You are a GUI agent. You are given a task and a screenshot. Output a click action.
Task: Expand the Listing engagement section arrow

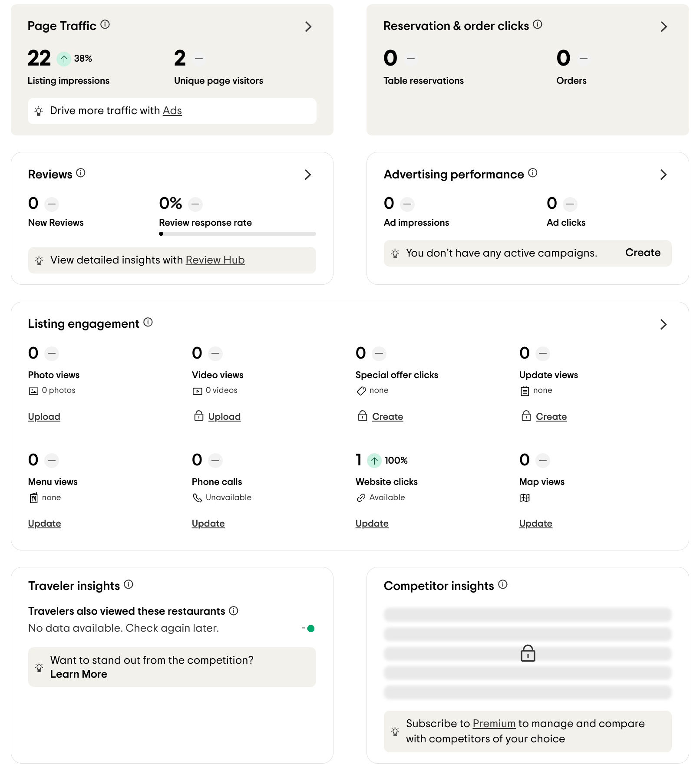[x=663, y=324]
